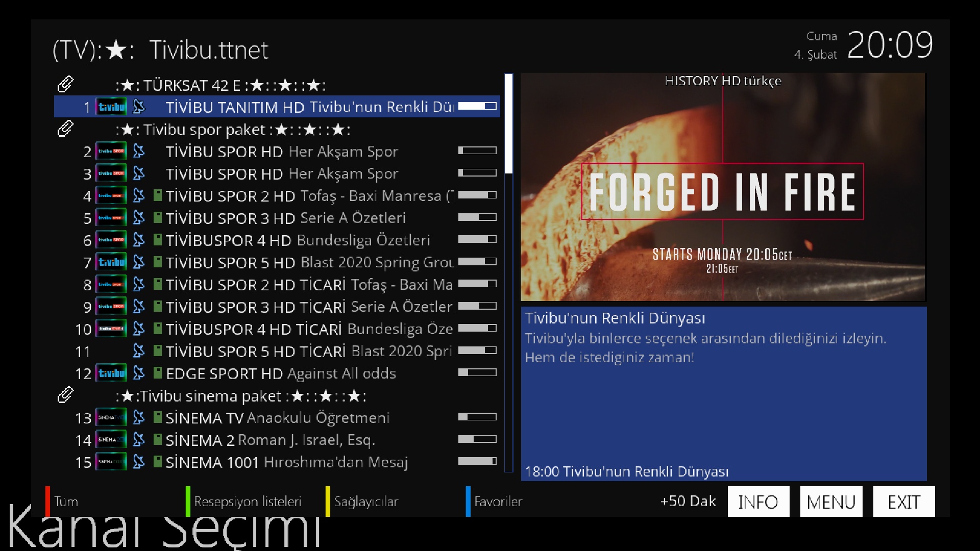Select row 2 TİVİBU SPOR HD Her Akşam Spor
This screenshot has height=551, width=980.
pyautogui.click(x=277, y=151)
